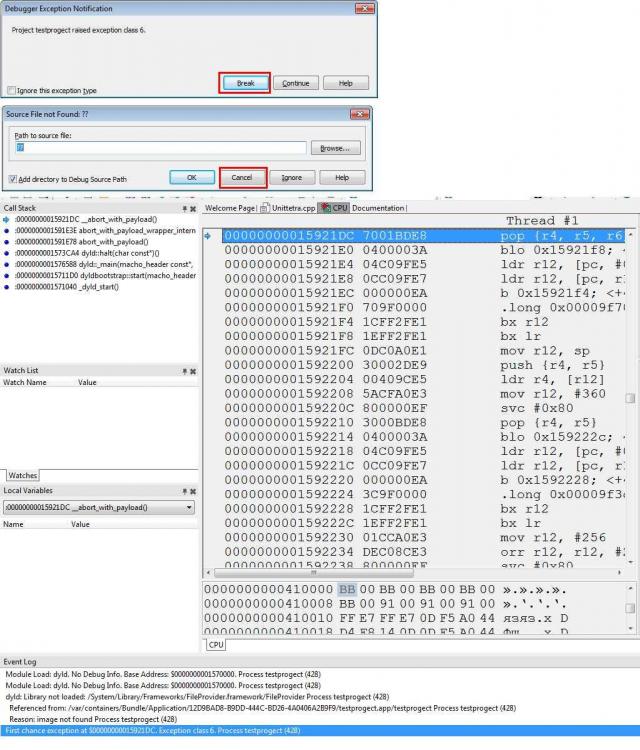Tick 'Ignore this exception type' checkbox
The image size is (640, 750).
pos(11,90)
